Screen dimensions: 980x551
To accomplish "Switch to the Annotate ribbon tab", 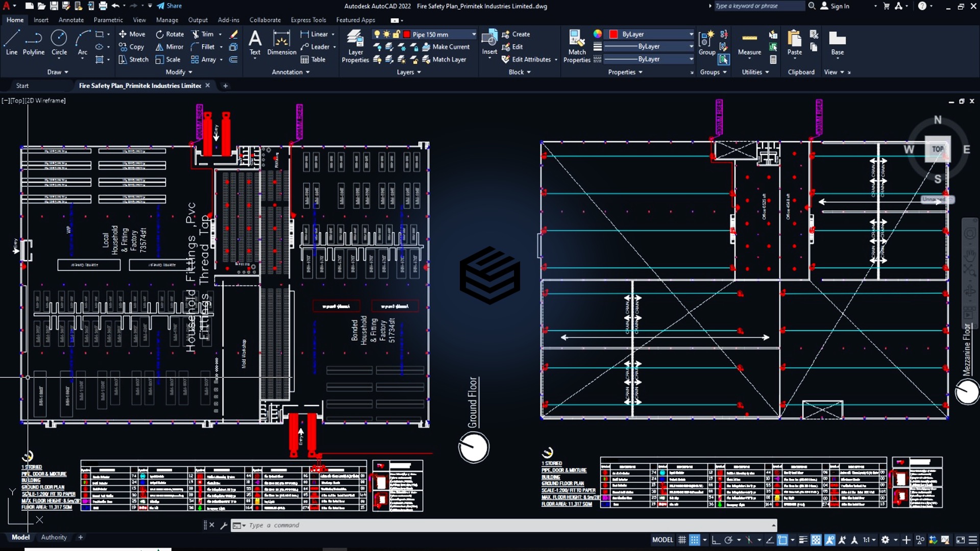I will point(71,20).
